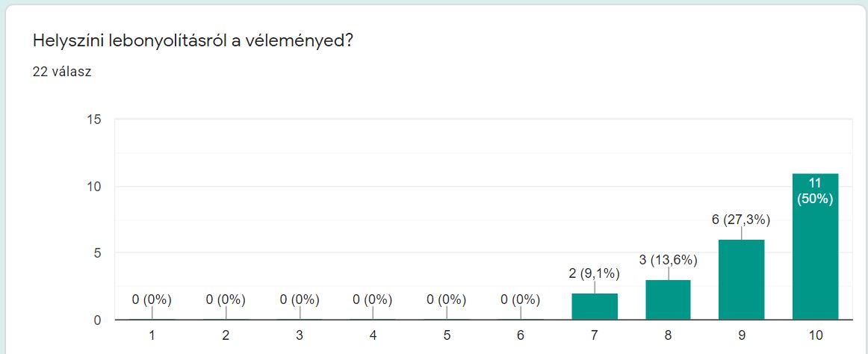This screenshot has height=354, width=868.
Task: Click the "2 (9,1%)" data label
Action: (x=595, y=273)
